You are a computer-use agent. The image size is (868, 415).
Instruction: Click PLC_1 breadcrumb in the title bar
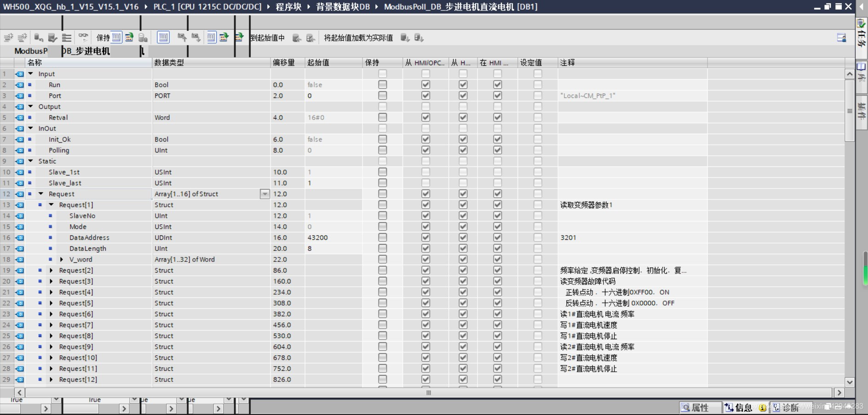click(207, 6)
